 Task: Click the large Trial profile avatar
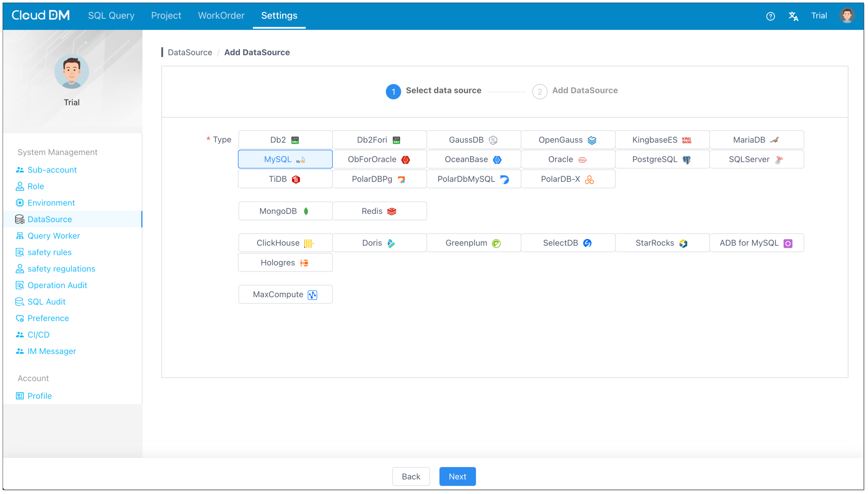pos(72,72)
